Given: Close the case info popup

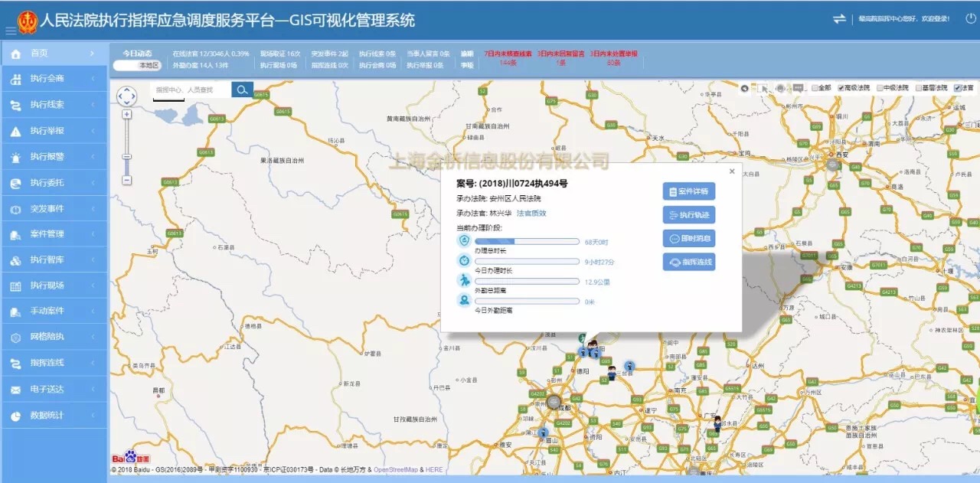Looking at the screenshot, I should coord(732,171).
